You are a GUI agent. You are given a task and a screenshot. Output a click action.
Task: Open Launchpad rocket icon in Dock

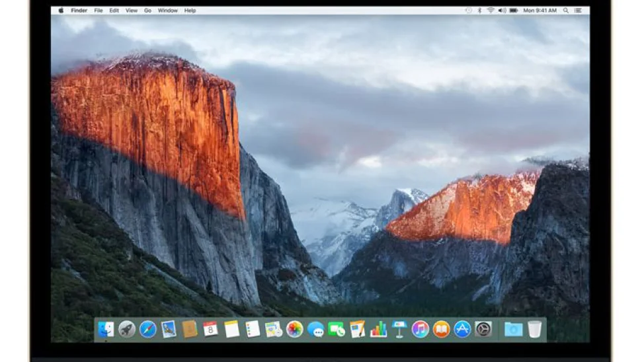click(x=127, y=329)
